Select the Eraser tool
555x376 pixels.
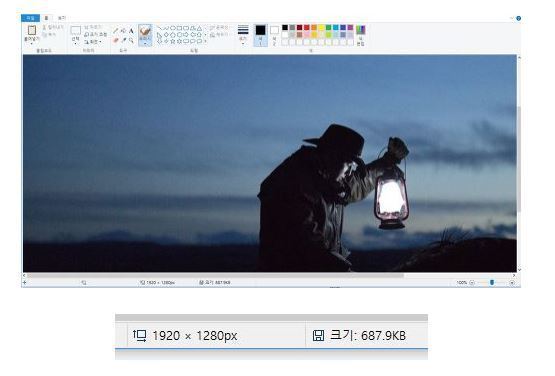pyautogui.click(x=115, y=40)
